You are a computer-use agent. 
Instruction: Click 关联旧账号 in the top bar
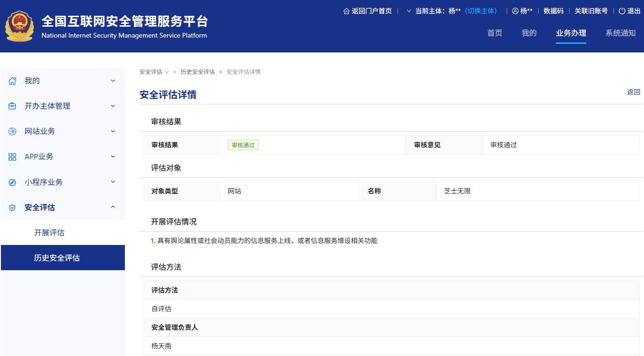pyautogui.click(x=592, y=10)
